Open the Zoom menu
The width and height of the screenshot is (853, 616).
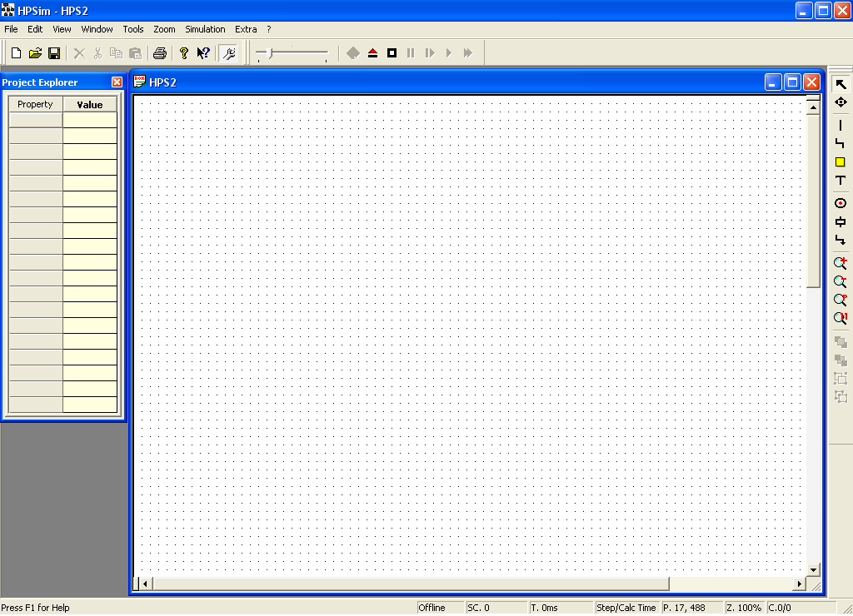point(164,29)
